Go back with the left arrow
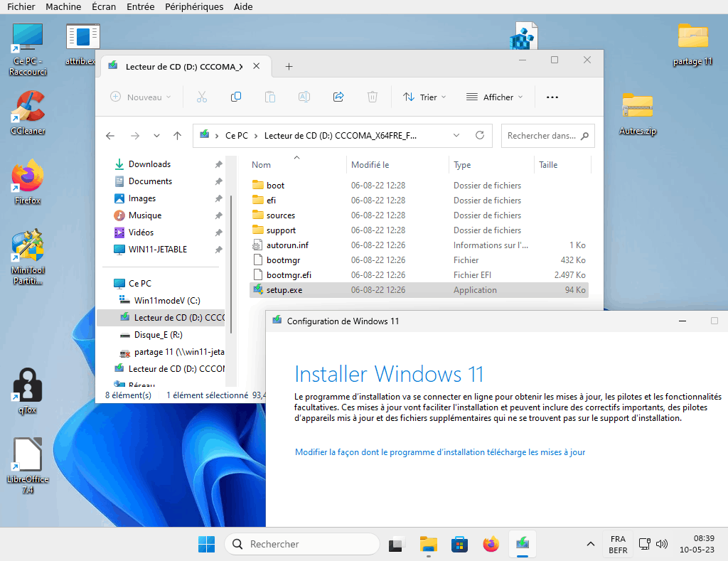The width and height of the screenshot is (728, 561). click(110, 136)
